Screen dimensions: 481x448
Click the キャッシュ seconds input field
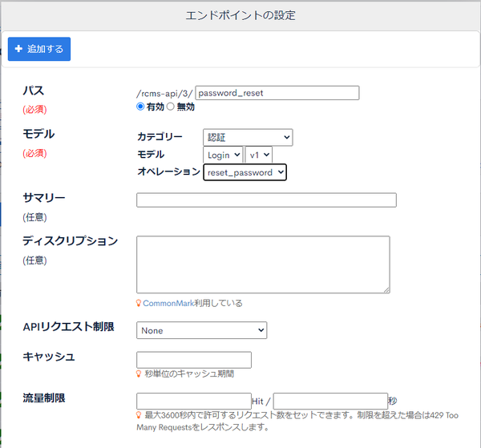click(x=194, y=360)
